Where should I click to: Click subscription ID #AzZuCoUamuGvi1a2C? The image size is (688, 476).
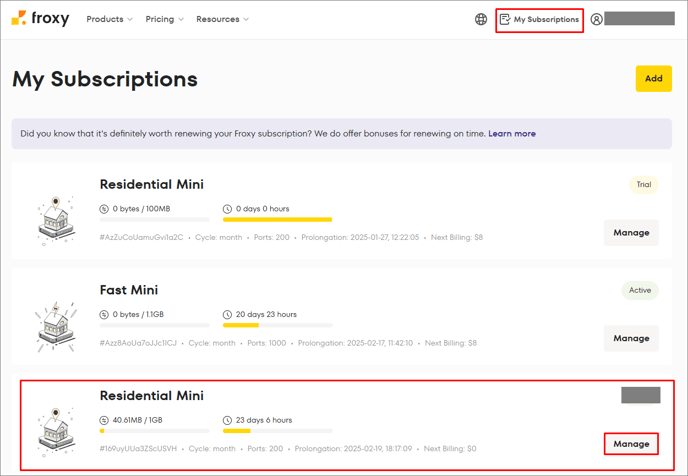coord(141,237)
